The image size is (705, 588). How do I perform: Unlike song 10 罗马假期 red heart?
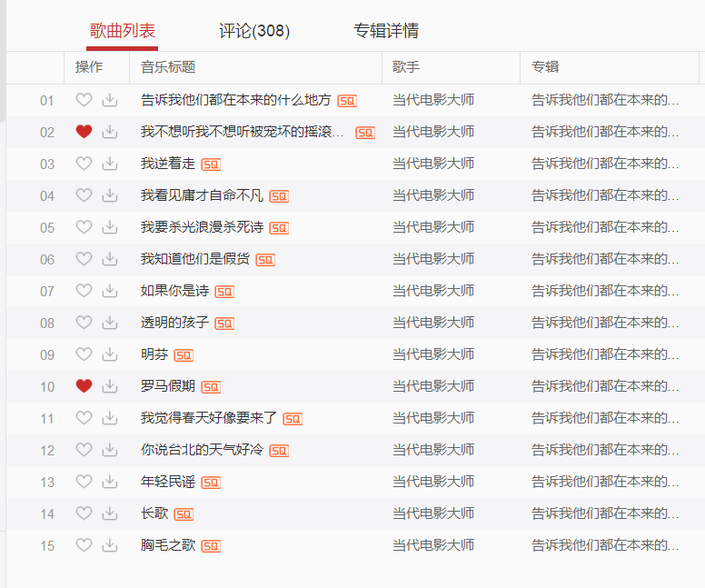[84, 386]
